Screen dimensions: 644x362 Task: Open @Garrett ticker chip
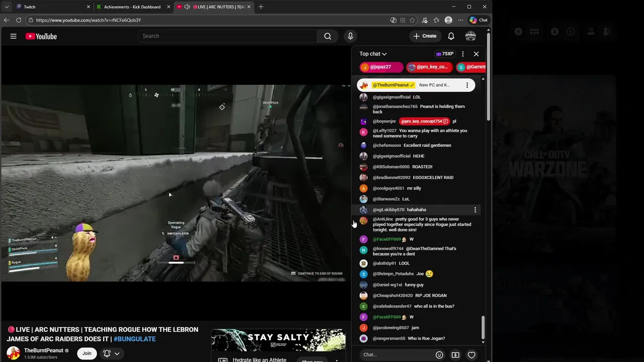(471, 67)
